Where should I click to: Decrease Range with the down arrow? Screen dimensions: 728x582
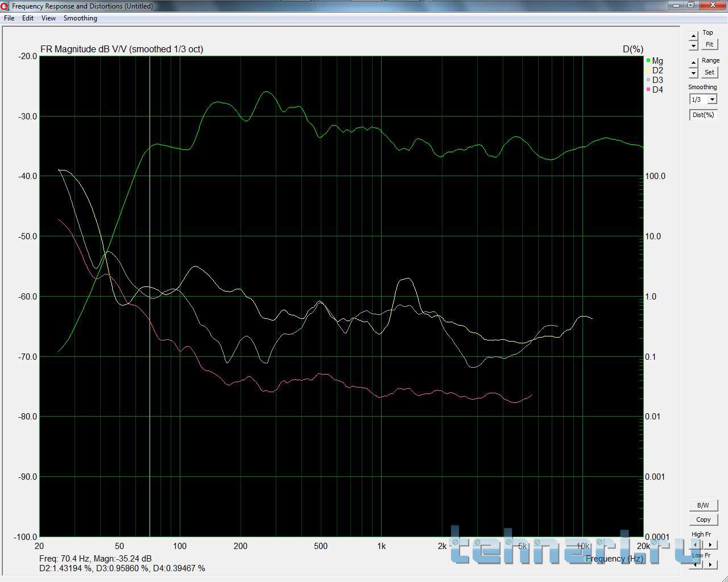693,73
